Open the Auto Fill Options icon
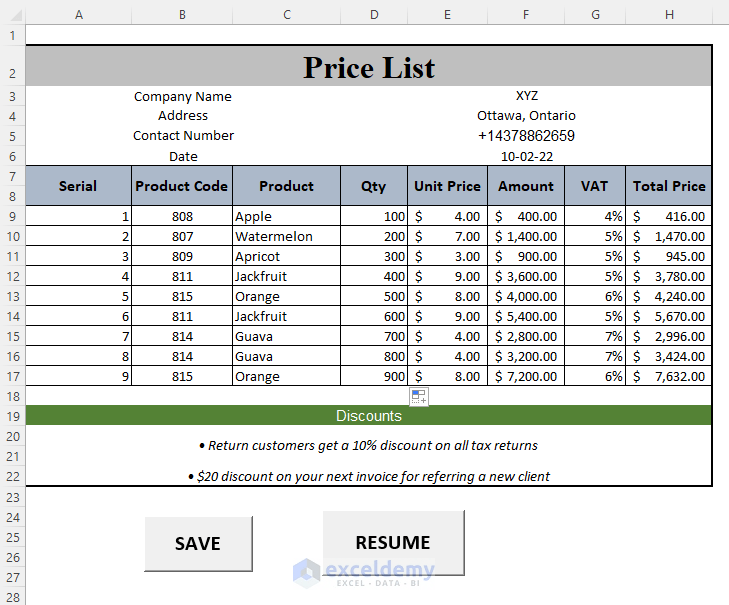The width and height of the screenshot is (729, 605). [x=419, y=397]
